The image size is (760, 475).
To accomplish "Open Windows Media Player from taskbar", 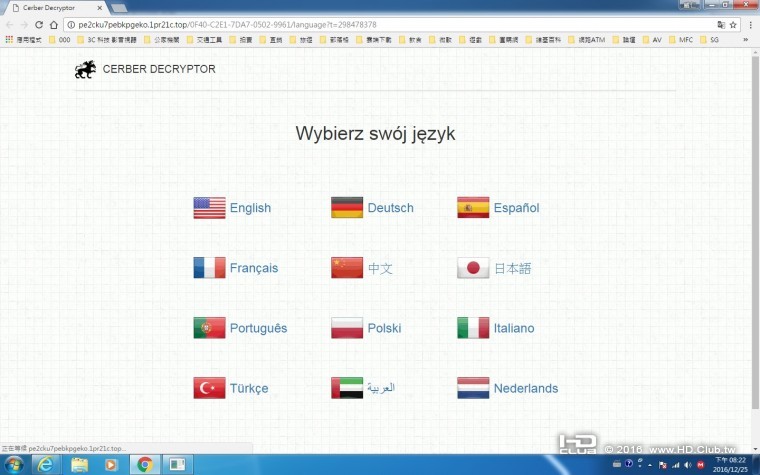I will click(x=111, y=465).
